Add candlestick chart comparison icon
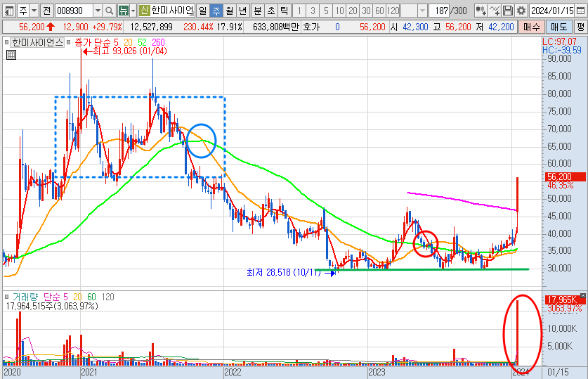This screenshot has height=379, width=588. 481,11
